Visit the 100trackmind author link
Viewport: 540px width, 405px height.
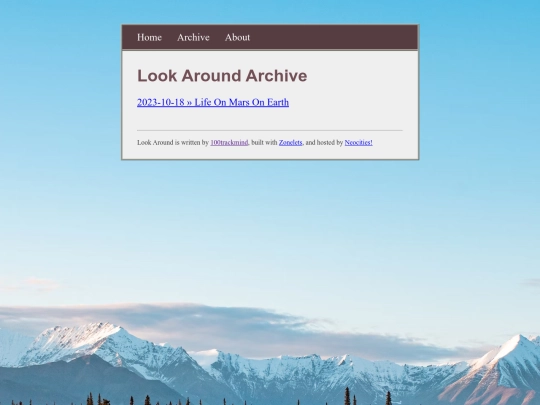coord(229,142)
